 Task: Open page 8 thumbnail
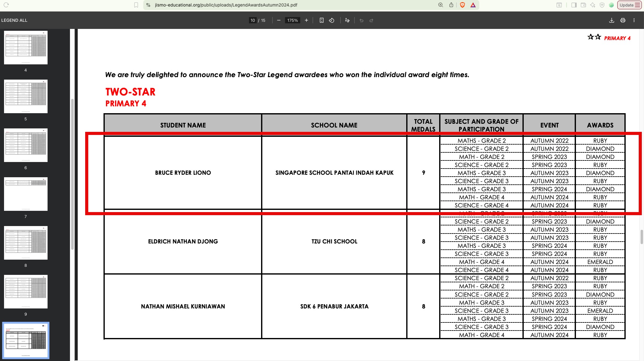click(x=26, y=243)
